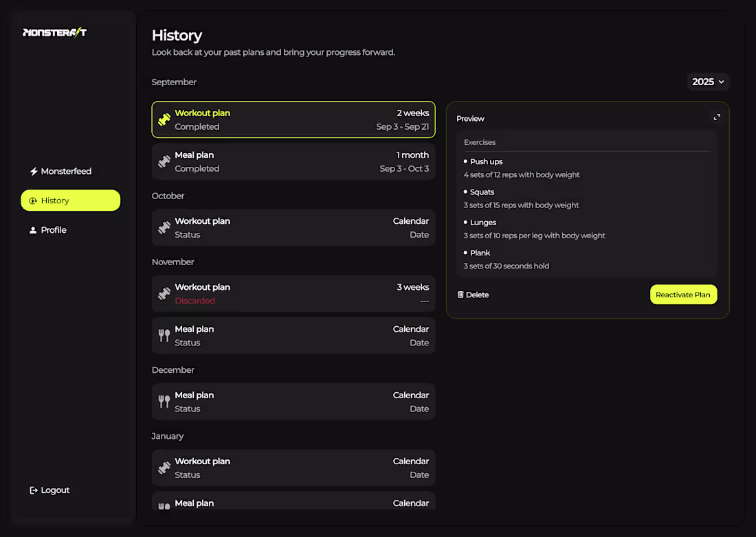Click the dumbbell icon on the Discarded workout

pyautogui.click(x=164, y=293)
